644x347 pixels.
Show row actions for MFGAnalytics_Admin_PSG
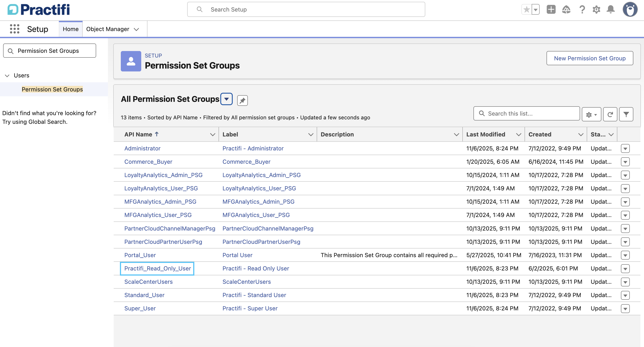(x=625, y=202)
